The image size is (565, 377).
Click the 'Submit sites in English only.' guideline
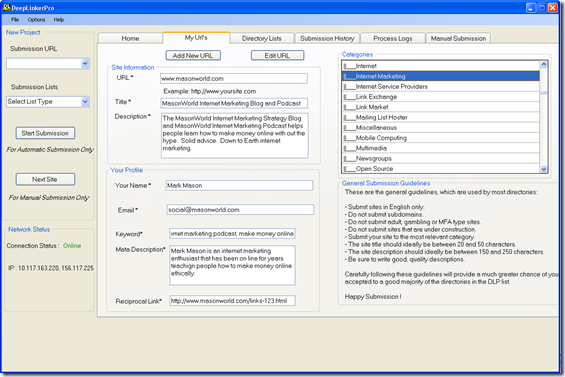click(x=384, y=207)
